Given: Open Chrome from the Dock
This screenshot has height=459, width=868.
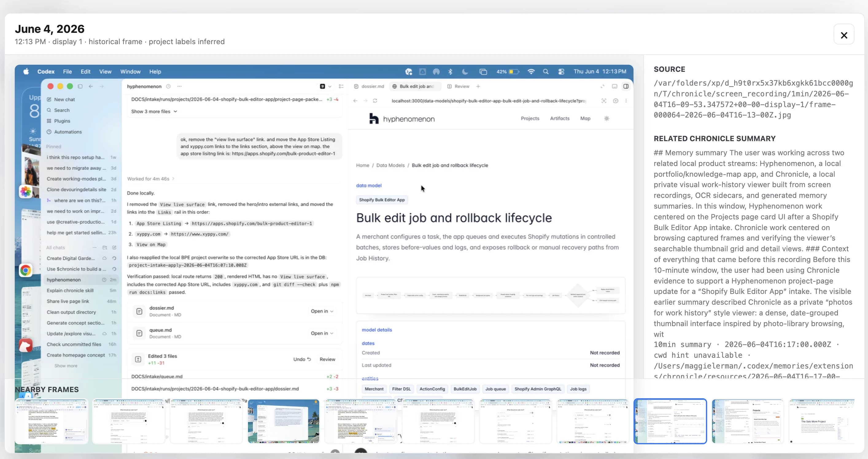Looking at the screenshot, I should pos(25,270).
